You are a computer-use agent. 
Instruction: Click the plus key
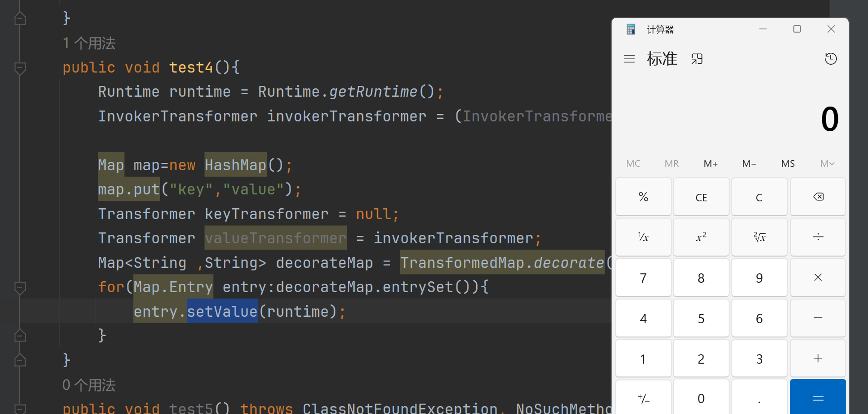[x=818, y=359]
